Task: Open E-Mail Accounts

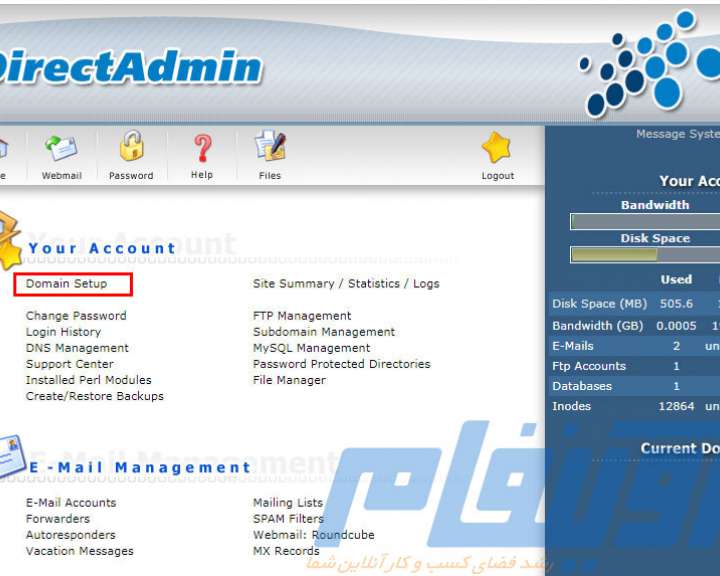Action: (x=71, y=503)
